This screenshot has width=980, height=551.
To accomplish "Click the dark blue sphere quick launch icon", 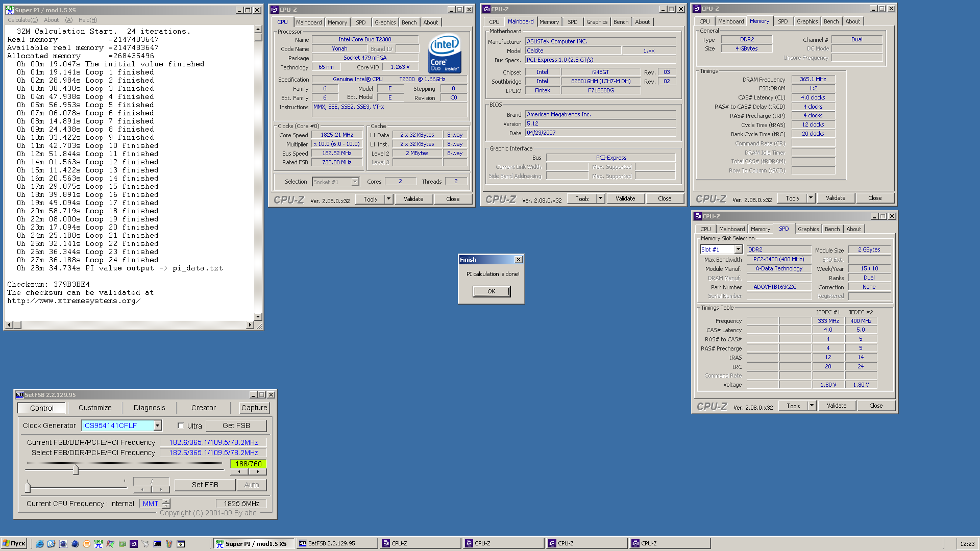I will pos(75,544).
